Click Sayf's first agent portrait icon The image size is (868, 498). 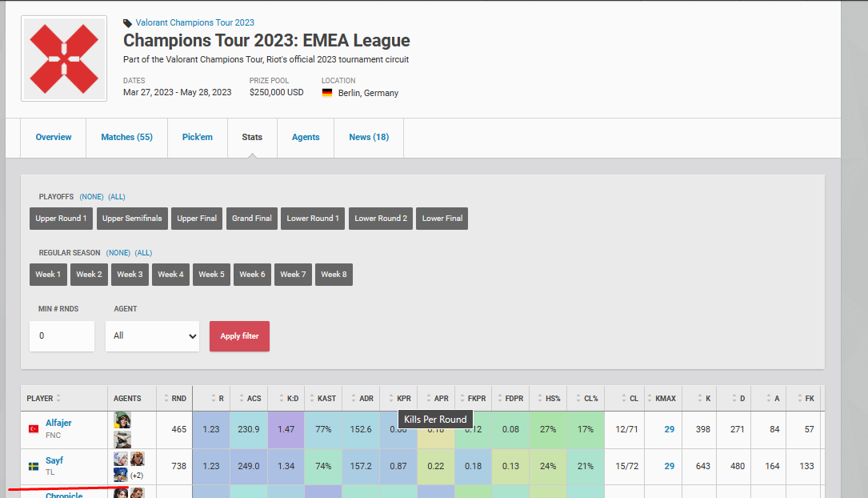pos(121,459)
